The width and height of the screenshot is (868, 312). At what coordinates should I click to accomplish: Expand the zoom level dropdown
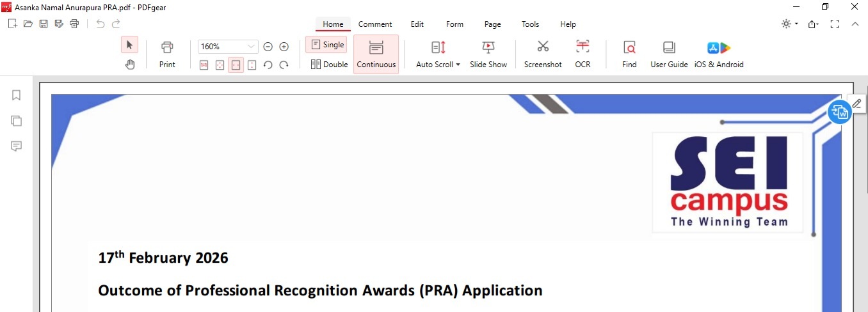pyautogui.click(x=251, y=47)
